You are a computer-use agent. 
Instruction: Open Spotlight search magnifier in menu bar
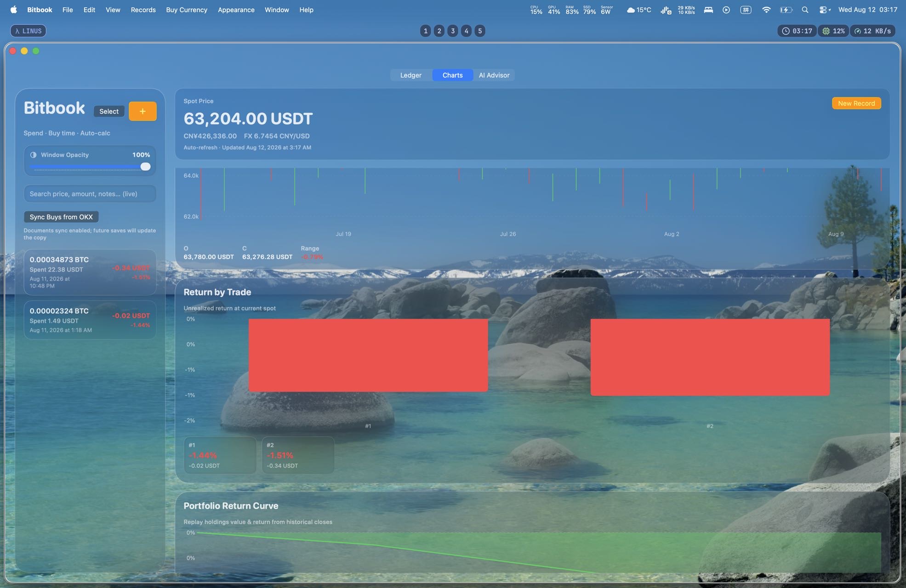point(805,10)
